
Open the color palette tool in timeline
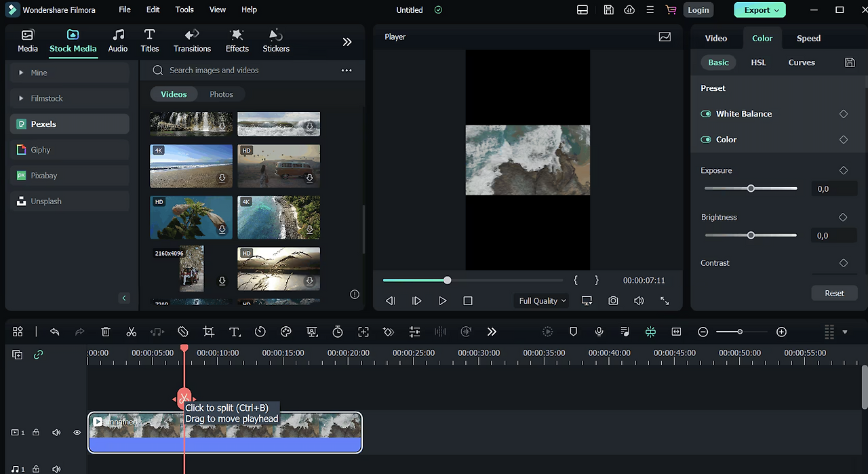point(286,332)
